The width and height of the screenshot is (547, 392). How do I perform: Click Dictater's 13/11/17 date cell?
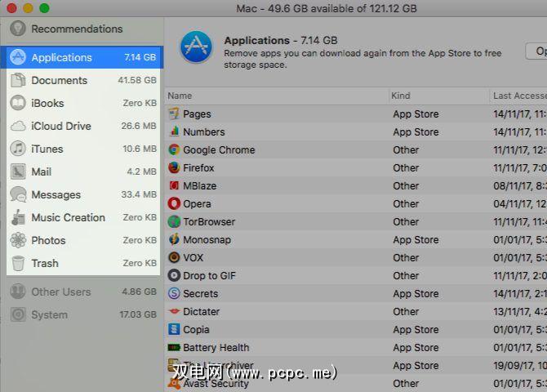tap(520, 312)
